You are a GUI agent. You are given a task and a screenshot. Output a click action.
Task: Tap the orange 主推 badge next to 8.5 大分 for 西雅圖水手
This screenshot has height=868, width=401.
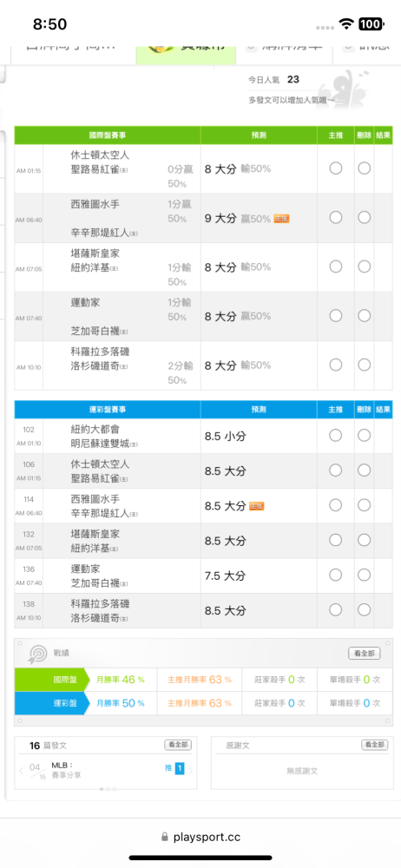pos(256,505)
